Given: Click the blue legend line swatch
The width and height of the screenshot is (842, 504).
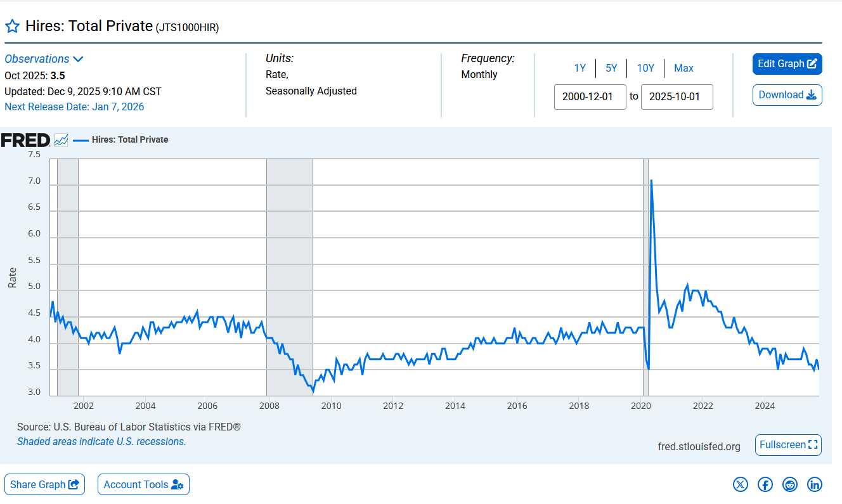Looking at the screenshot, I should (81, 140).
